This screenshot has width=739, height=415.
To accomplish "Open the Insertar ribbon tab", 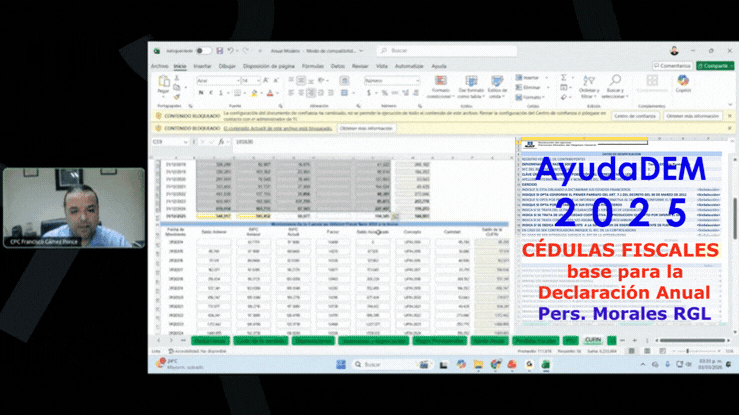I will tap(201, 66).
